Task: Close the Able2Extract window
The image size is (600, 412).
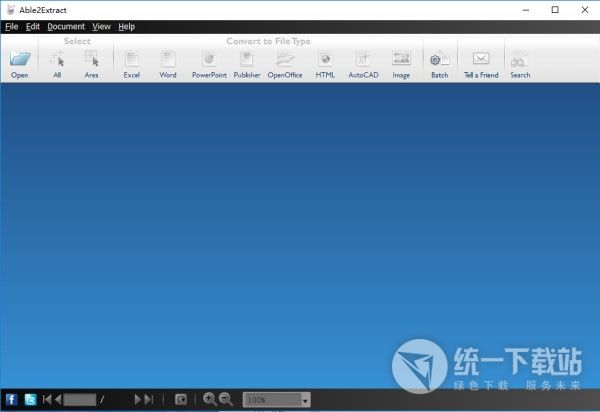Action: tap(585, 10)
